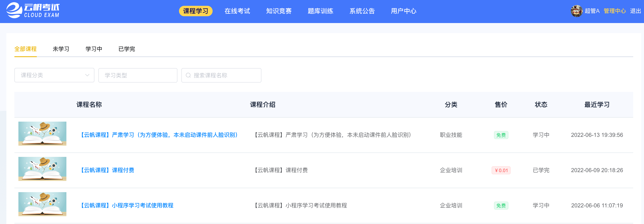Click the 售价 column header
Screen dimensions: 644x224
click(501, 104)
